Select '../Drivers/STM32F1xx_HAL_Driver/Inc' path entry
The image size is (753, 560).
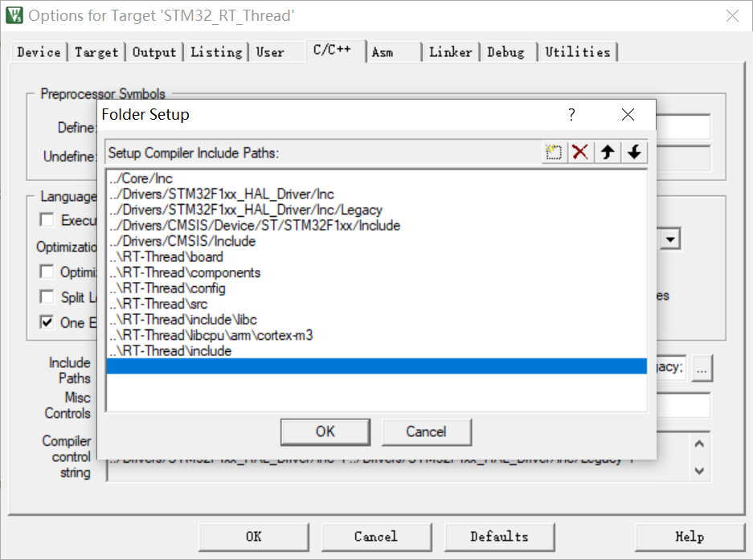(376, 194)
